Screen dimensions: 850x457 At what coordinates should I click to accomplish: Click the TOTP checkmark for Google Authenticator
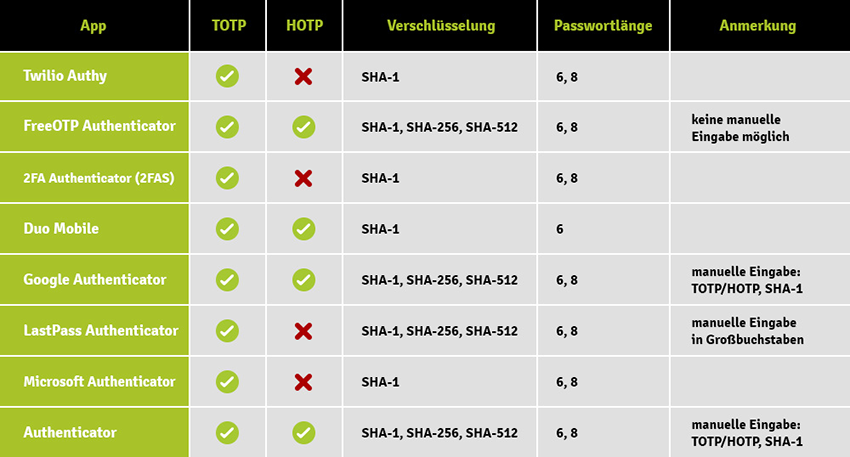[228, 280]
